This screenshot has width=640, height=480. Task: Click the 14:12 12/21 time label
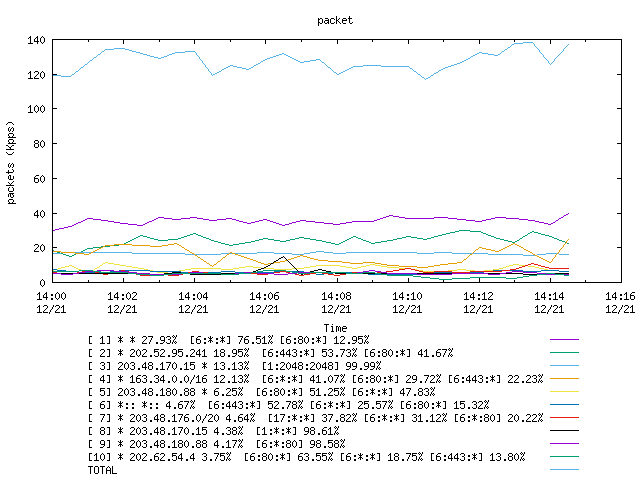(478, 302)
